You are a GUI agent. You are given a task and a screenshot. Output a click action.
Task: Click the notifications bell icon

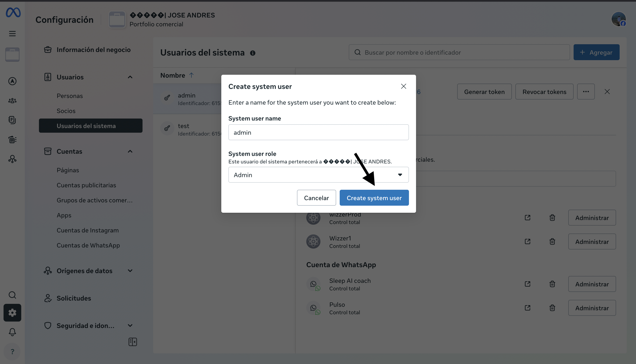(x=12, y=332)
